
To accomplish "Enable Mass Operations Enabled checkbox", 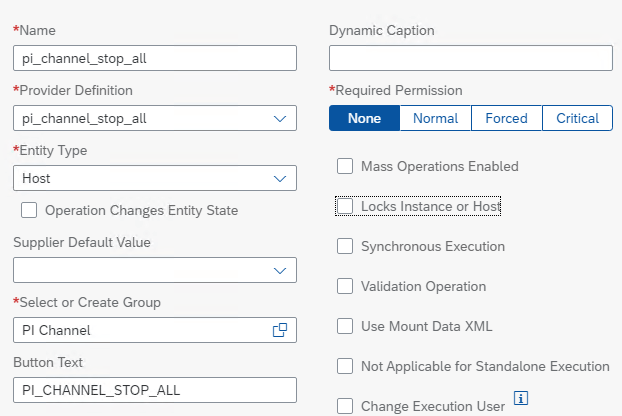I will pyautogui.click(x=345, y=166).
